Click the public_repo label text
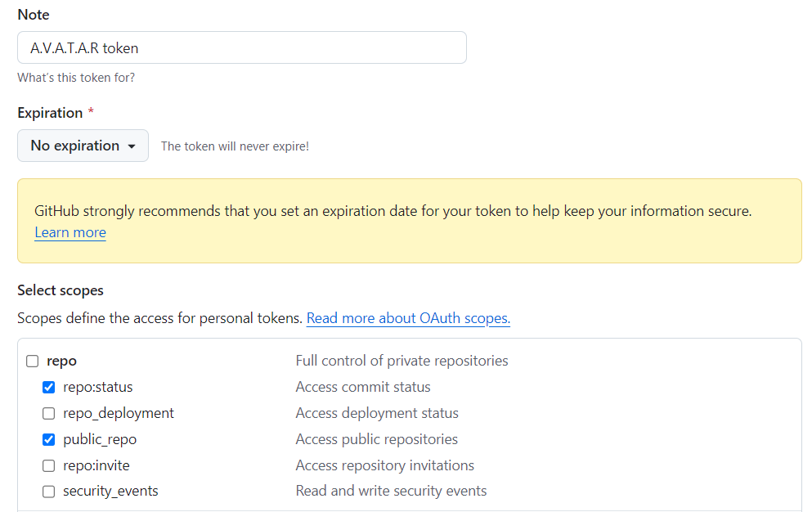The height and width of the screenshot is (512, 812). click(100, 439)
